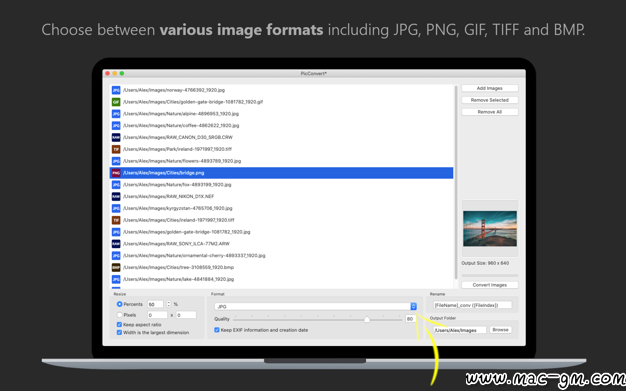Start conversion with Convert Images button

coord(490,285)
